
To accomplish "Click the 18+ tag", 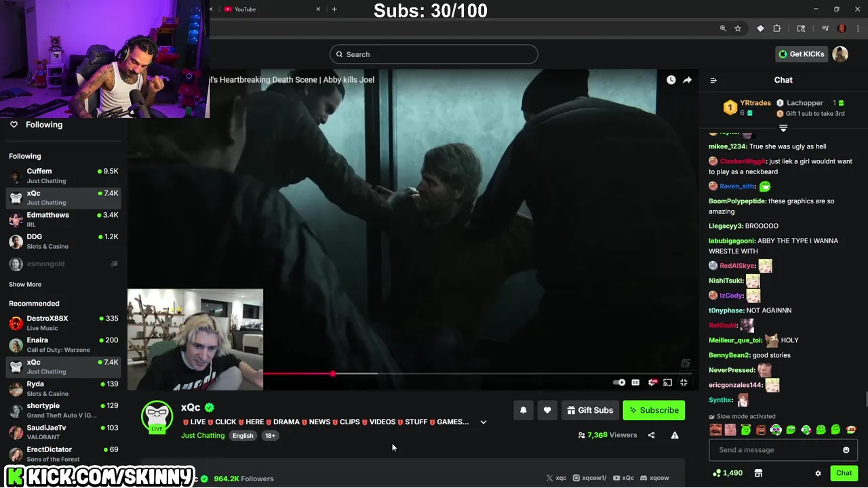I will pos(270,436).
